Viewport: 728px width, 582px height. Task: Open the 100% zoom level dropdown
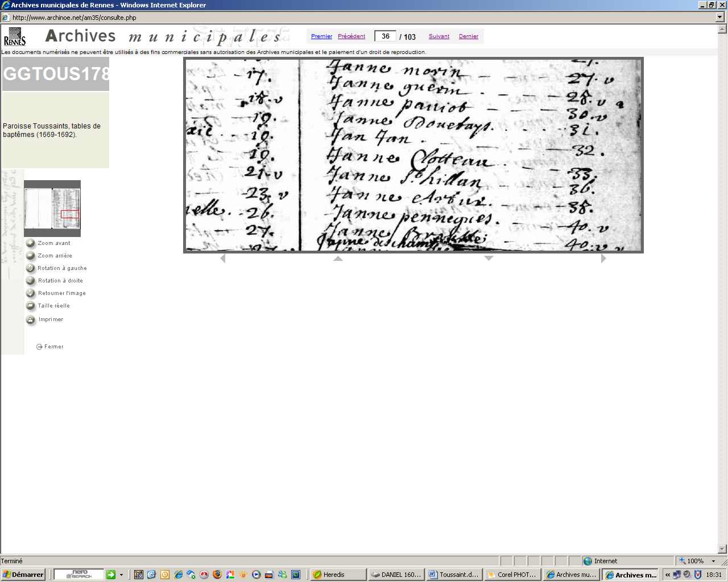click(713, 561)
